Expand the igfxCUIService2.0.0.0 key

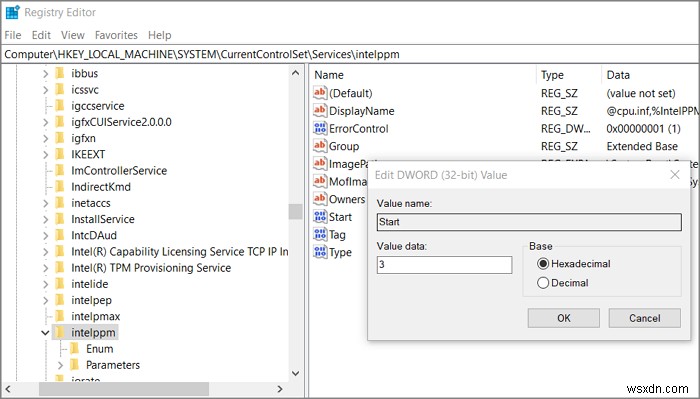coord(46,122)
